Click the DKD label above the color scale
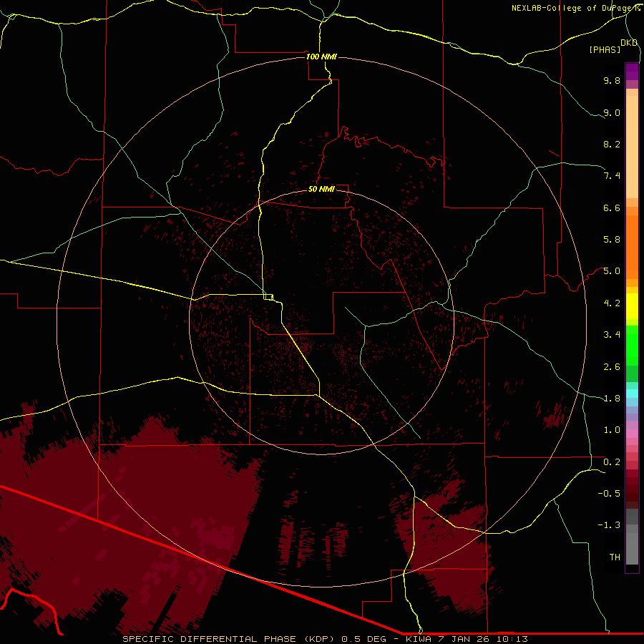The width and height of the screenshot is (644, 644). 629,43
